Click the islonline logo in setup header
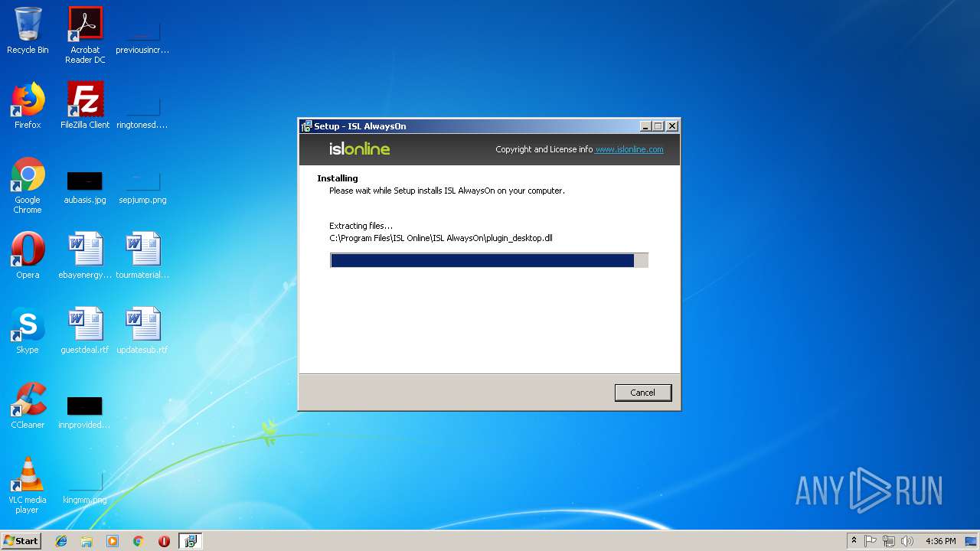Screen dimensions: 980x551 359,149
